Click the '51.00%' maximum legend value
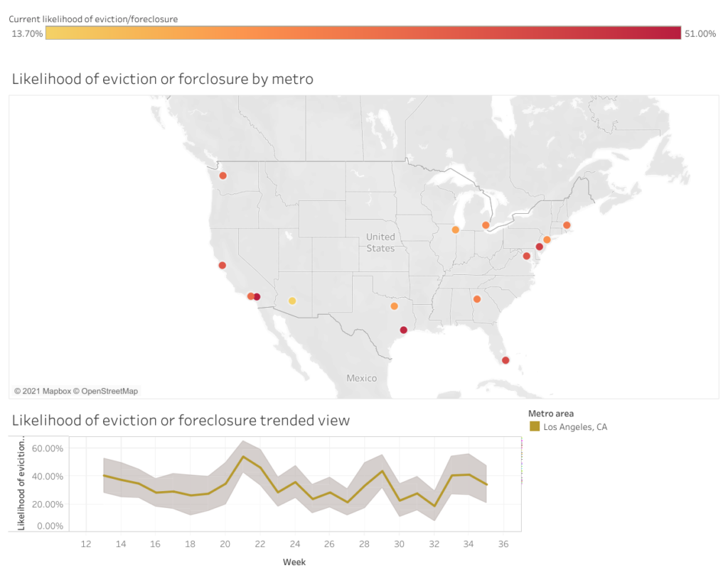728x582 pixels. pyautogui.click(x=700, y=33)
